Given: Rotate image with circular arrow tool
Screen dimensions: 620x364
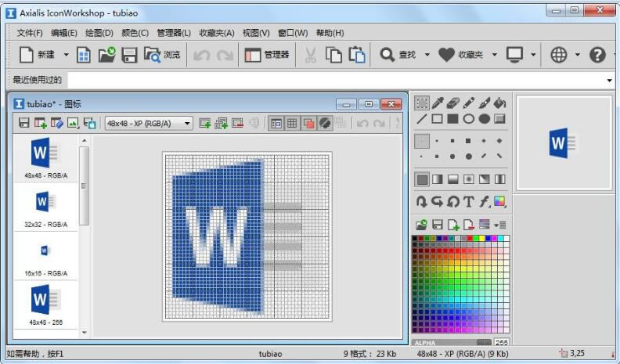Looking at the screenshot, I should pyautogui.click(x=453, y=201).
